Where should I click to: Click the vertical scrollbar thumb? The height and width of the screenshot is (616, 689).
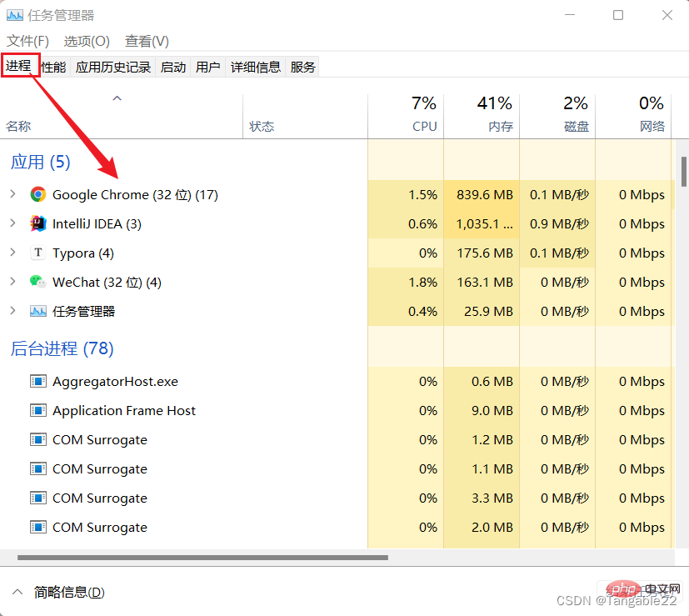click(x=684, y=172)
